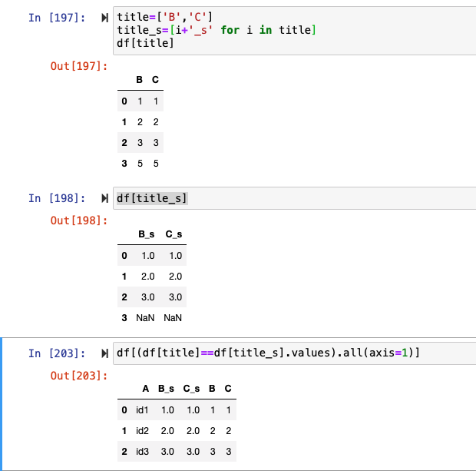The height and width of the screenshot is (474, 476).
Task: Click the C_s column header in Out[203] table
Action: click(x=191, y=389)
